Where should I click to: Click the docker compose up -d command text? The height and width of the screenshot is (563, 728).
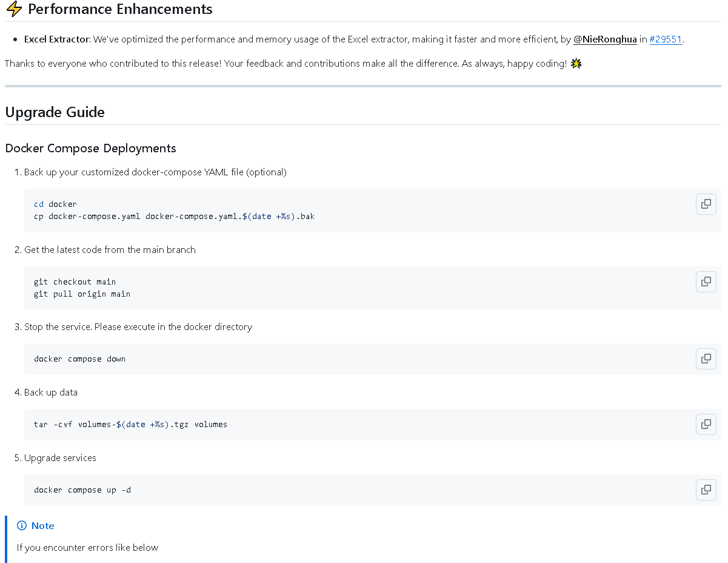[82, 490]
